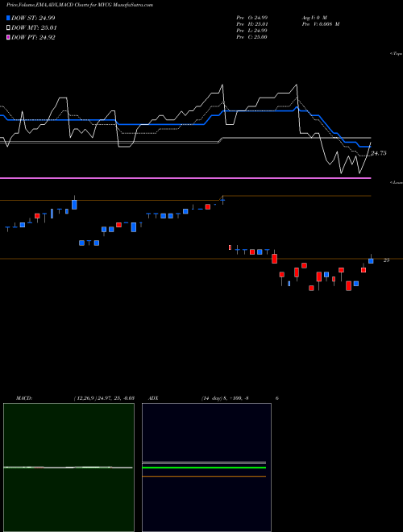Click the magenta DOW PT legend swatch
Image resolution: width=403 pixels, height=532 pixels.
tap(9, 37)
